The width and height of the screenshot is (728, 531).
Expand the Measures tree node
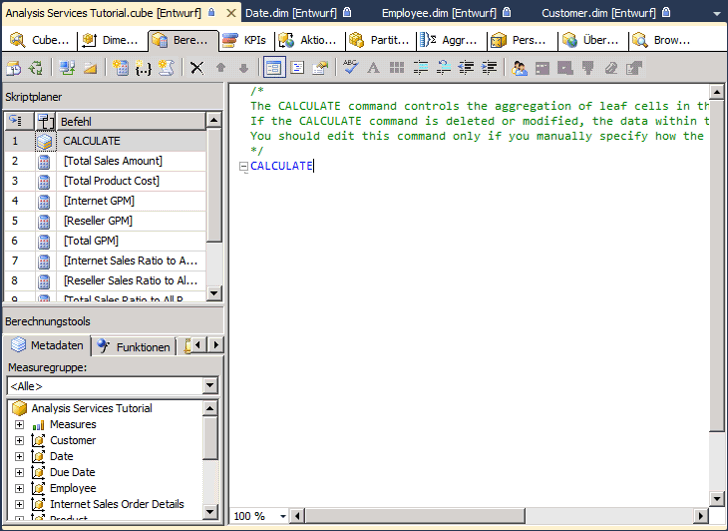coord(19,424)
